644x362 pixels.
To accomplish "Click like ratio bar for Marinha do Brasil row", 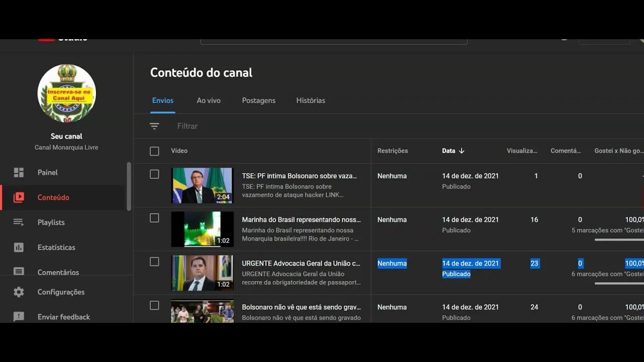I will point(619,240).
